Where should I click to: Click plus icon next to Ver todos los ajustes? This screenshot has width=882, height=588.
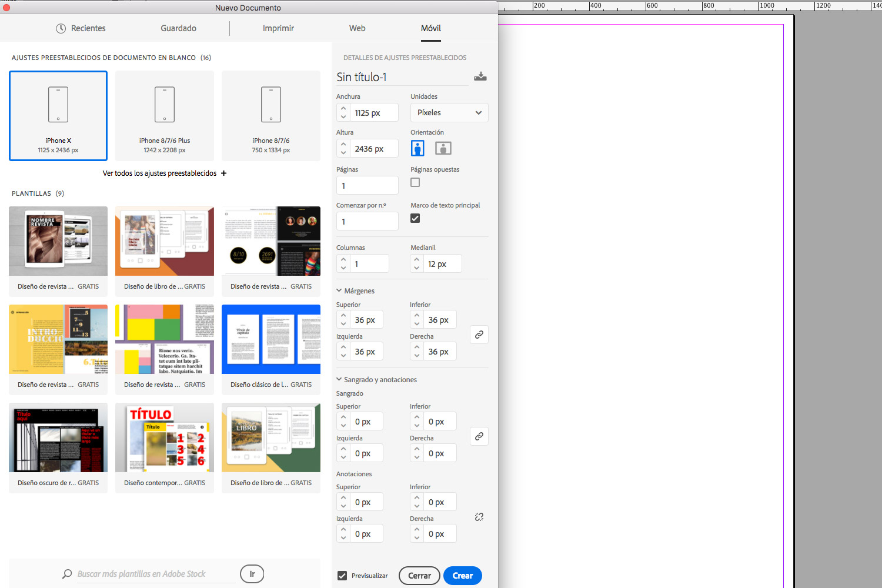223,173
